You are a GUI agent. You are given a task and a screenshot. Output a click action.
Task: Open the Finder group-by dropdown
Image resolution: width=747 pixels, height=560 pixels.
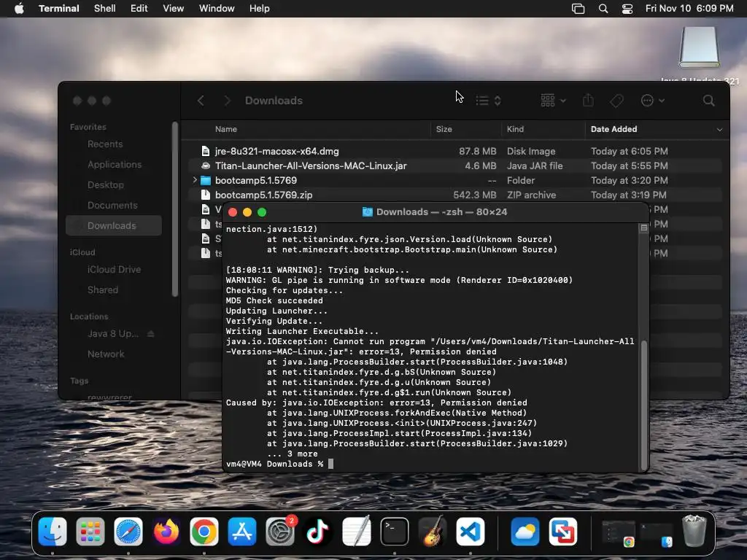[x=553, y=101]
